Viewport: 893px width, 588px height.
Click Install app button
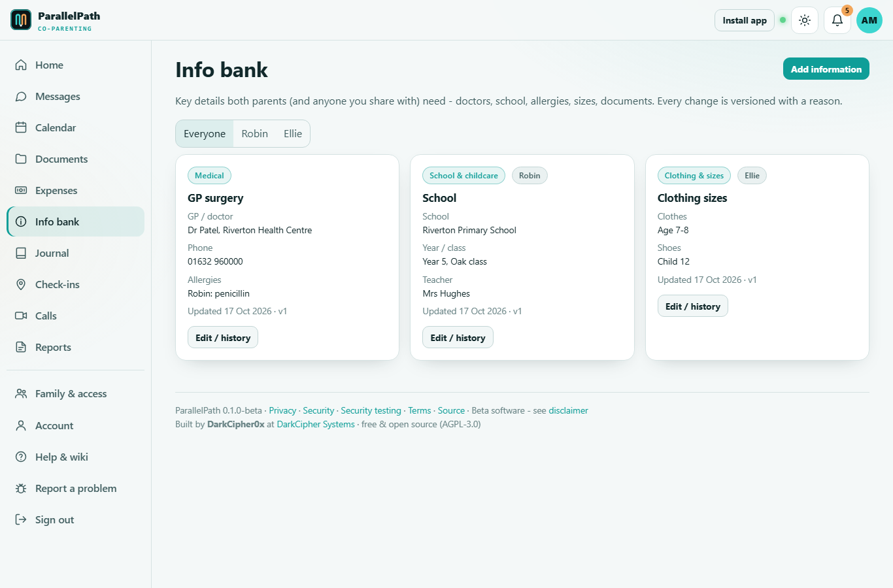745,20
